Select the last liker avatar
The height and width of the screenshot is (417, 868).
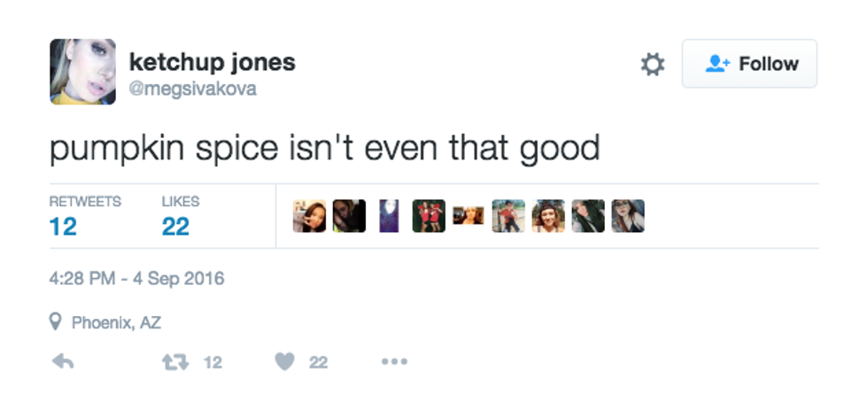pos(627,216)
